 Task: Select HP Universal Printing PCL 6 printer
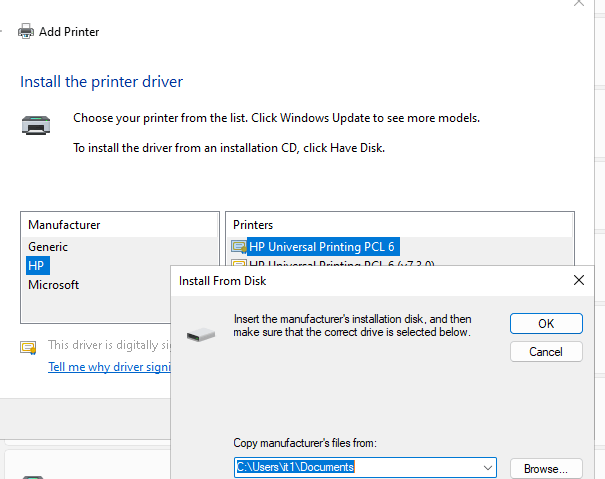pyautogui.click(x=322, y=247)
